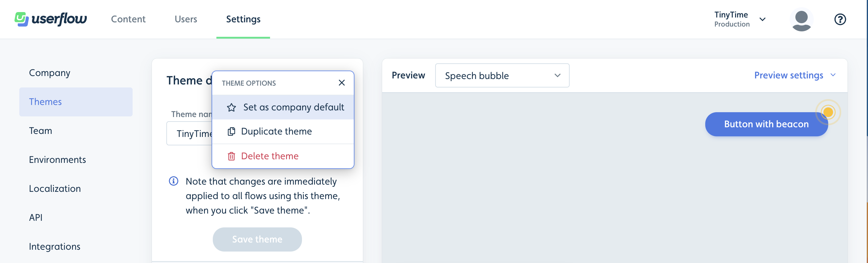Open Themes in the sidebar
Screen dimensions: 868x263
click(76, 102)
